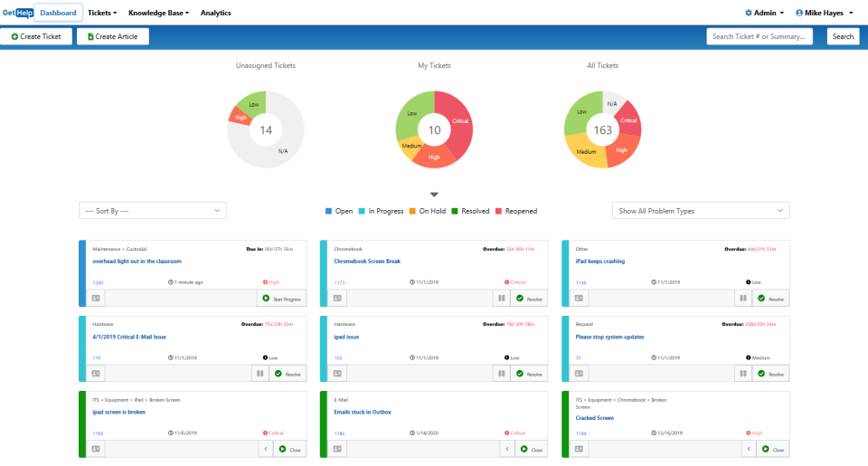Click back arrow on ipad screen is broken ticket

[x=266, y=449]
